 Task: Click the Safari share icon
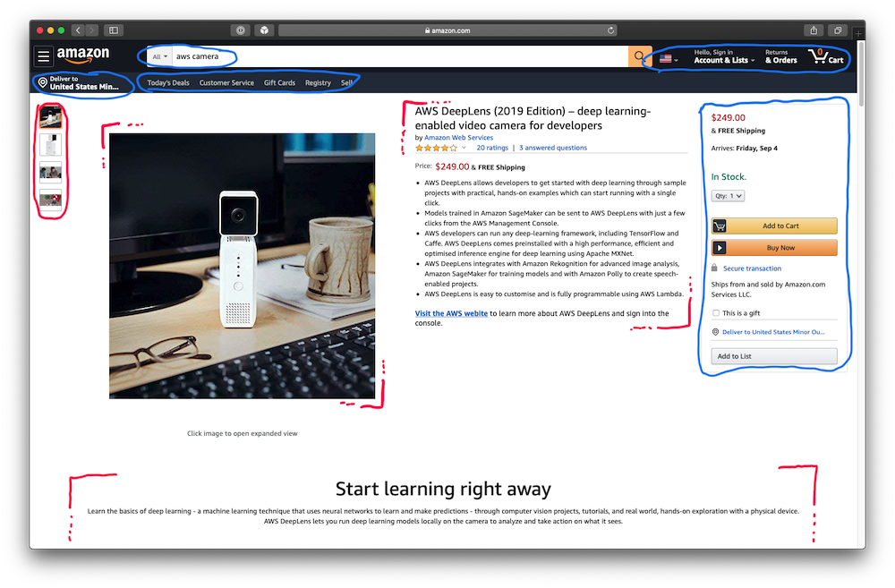(814, 30)
